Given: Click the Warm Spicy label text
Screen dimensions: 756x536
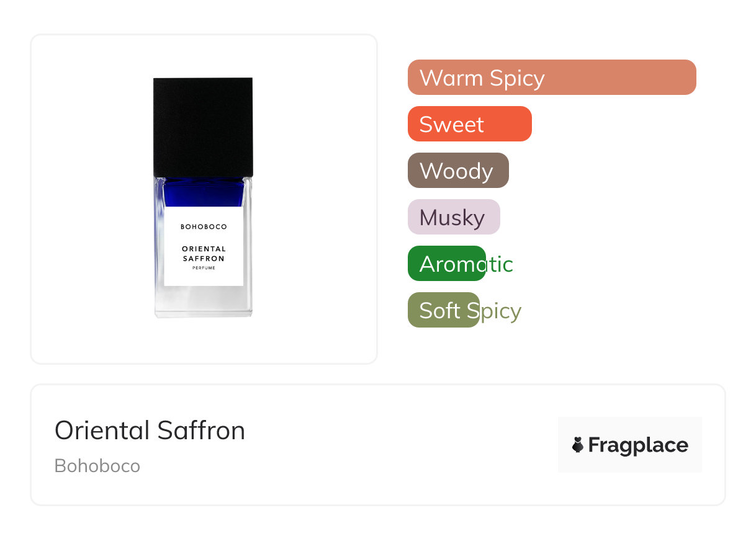Looking at the screenshot, I should (x=482, y=78).
